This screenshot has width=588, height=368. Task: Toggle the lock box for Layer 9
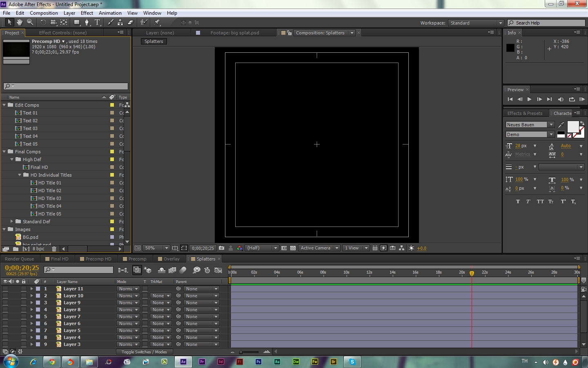point(24,303)
